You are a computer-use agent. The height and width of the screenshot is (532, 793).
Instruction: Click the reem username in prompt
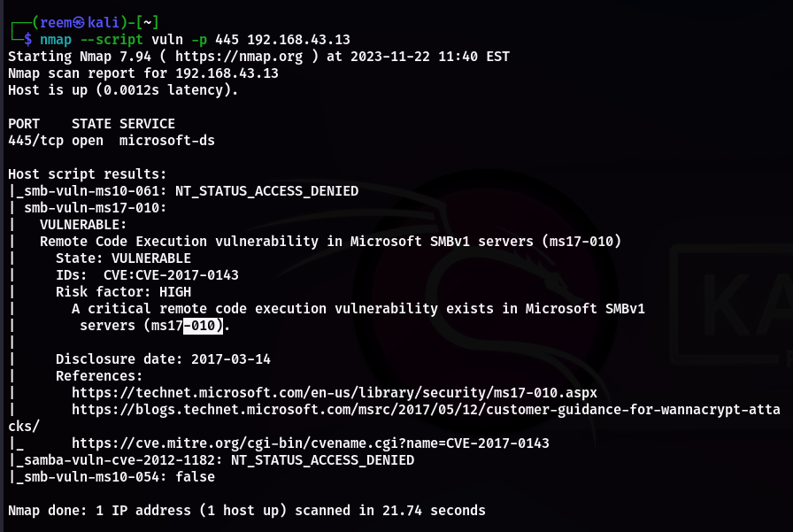click(56, 23)
